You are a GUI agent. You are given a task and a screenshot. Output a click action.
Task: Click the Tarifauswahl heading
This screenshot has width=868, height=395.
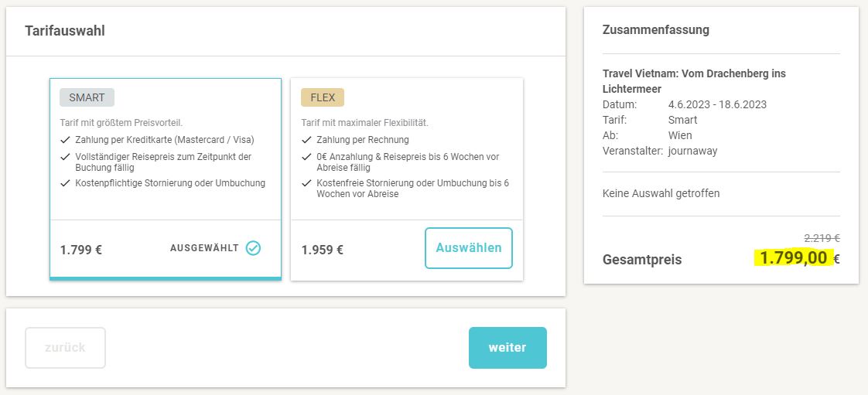pos(65,31)
